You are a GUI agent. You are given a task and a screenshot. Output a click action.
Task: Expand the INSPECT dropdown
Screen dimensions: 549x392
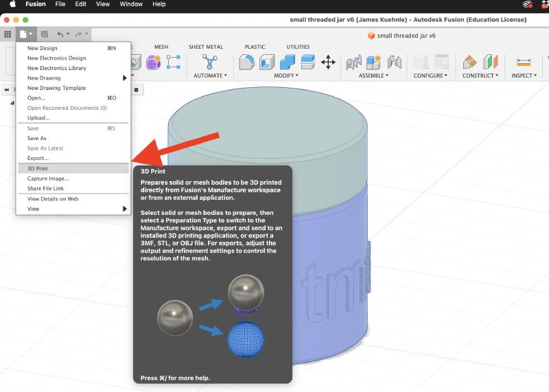click(x=524, y=76)
